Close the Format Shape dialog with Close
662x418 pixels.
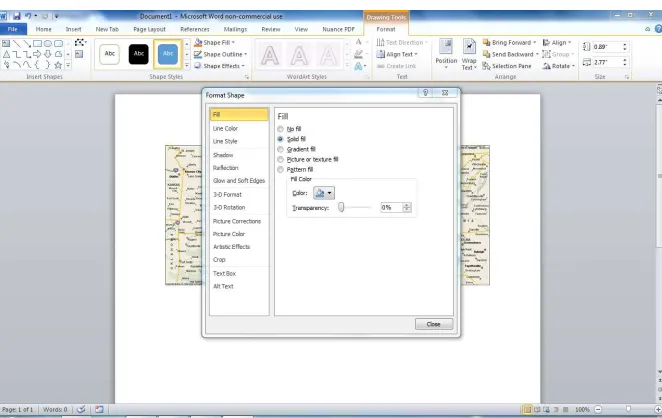point(434,324)
